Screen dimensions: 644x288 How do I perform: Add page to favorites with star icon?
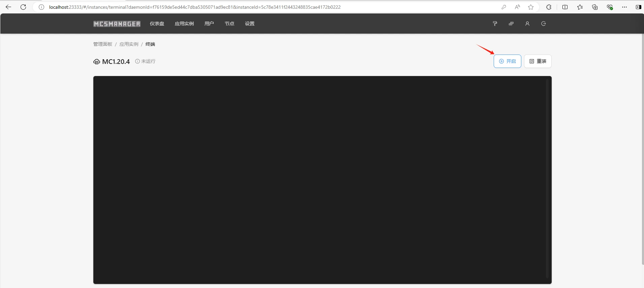point(531,7)
